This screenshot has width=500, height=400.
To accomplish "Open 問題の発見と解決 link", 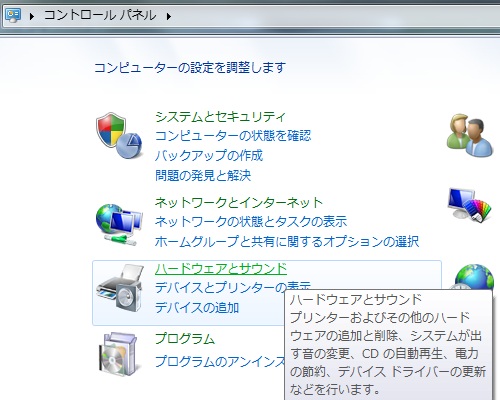I will click(203, 175).
